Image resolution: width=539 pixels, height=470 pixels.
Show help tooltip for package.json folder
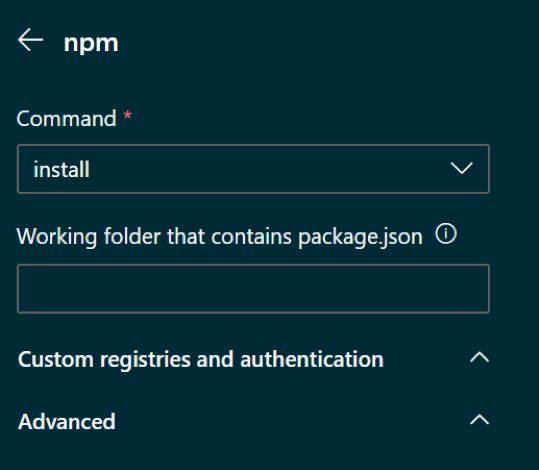tap(446, 234)
